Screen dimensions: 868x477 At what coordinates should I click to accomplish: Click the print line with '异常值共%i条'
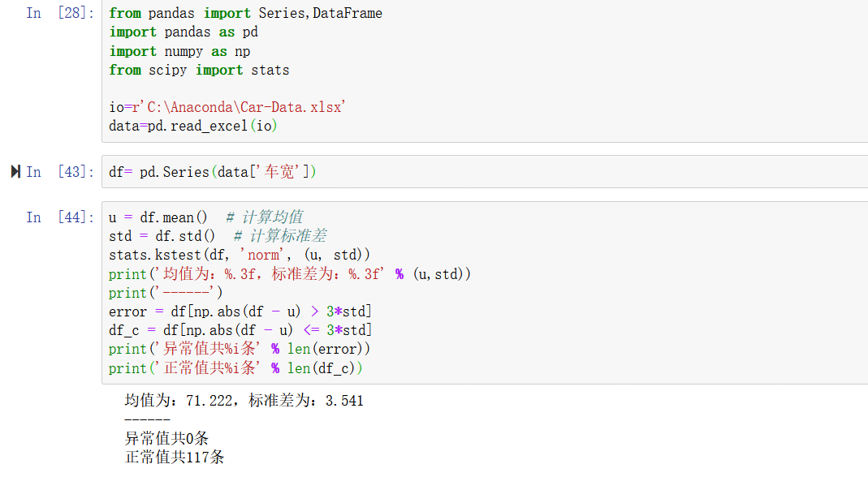point(240,349)
